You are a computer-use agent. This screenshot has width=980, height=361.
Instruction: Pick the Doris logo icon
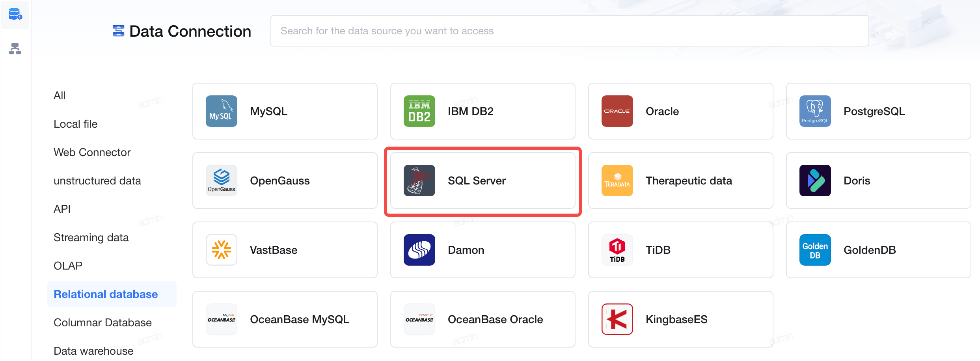pyautogui.click(x=815, y=180)
